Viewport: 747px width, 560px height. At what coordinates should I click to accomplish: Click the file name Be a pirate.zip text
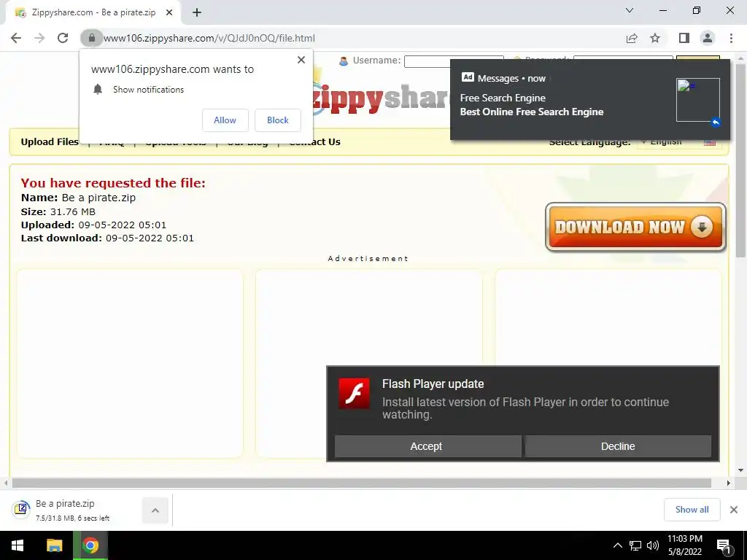pos(98,198)
